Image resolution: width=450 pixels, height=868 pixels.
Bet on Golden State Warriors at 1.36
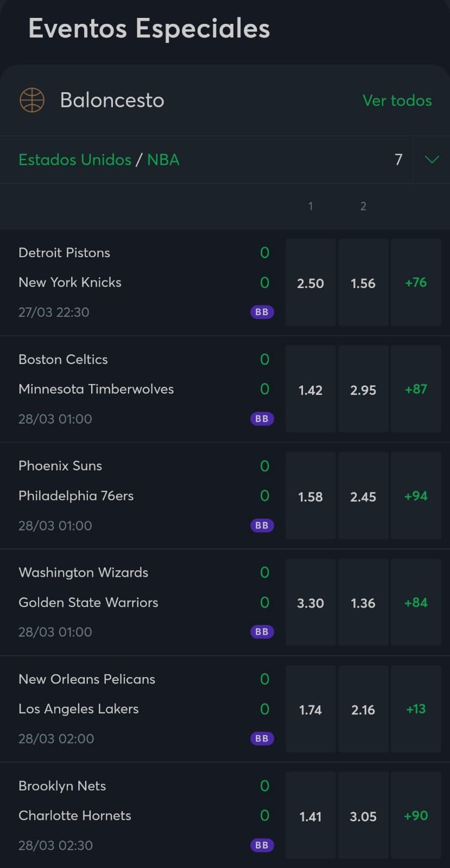[x=363, y=603]
